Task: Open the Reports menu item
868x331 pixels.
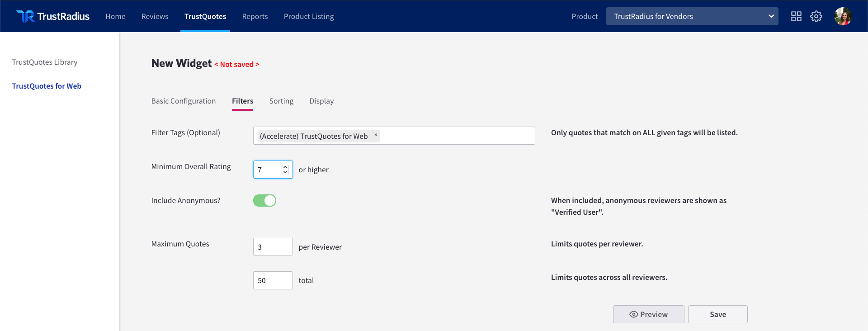Action: (x=255, y=16)
